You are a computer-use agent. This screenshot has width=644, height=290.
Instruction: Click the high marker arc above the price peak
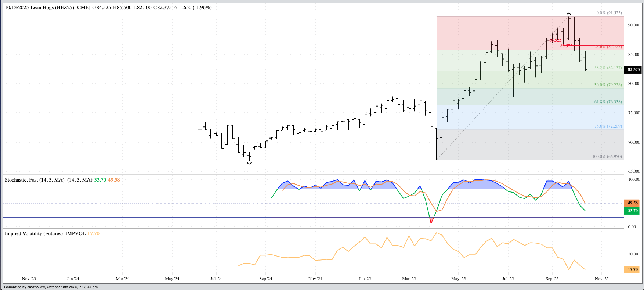569,14
